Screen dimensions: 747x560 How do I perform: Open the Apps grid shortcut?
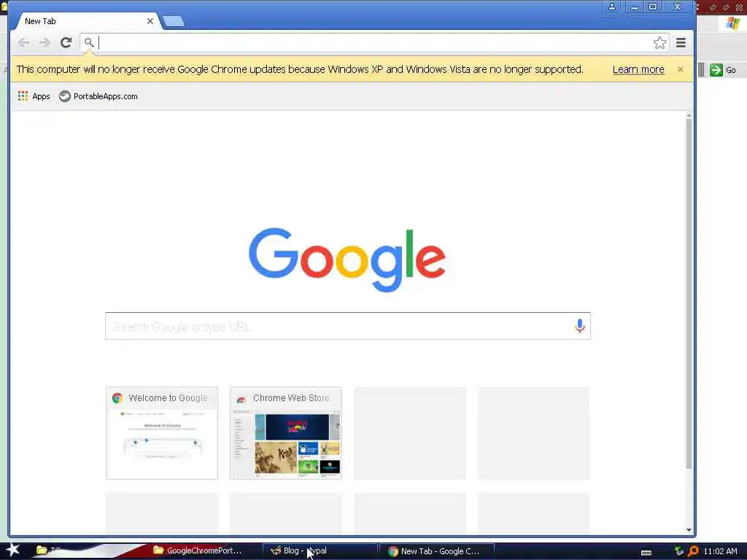(x=34, y=96)
